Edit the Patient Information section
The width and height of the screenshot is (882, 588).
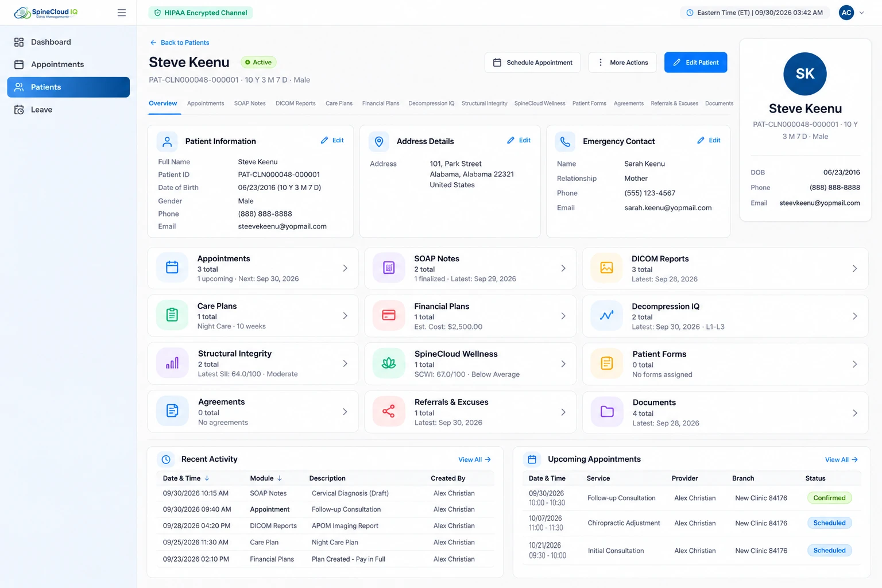click(332, 140)
